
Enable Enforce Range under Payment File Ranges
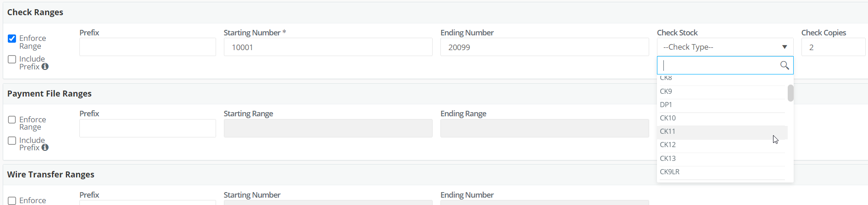tap(12, 120)
